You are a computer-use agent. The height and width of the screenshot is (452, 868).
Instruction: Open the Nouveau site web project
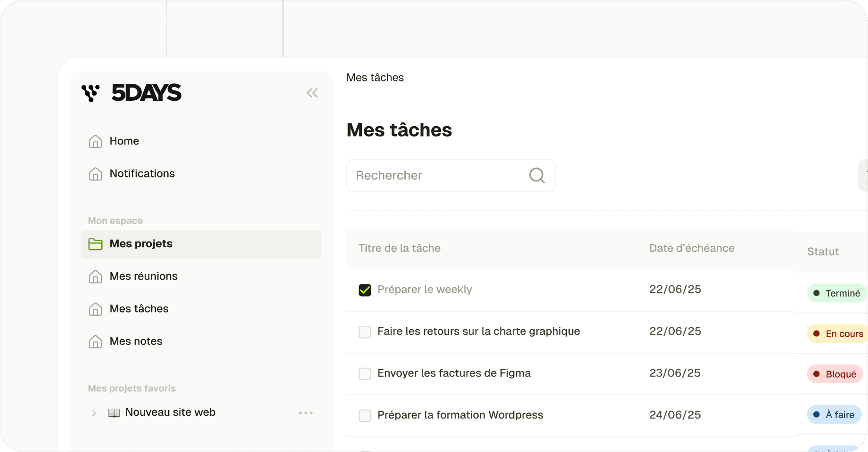pyautogui.click(x=171, y=412)
